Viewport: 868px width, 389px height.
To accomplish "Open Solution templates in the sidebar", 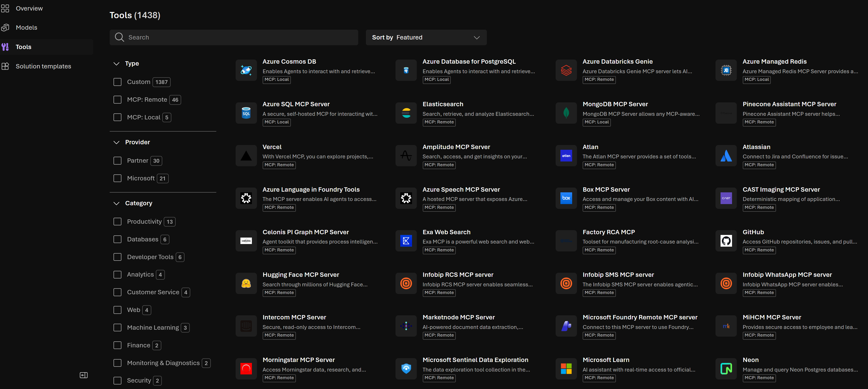I will [43, 67].
